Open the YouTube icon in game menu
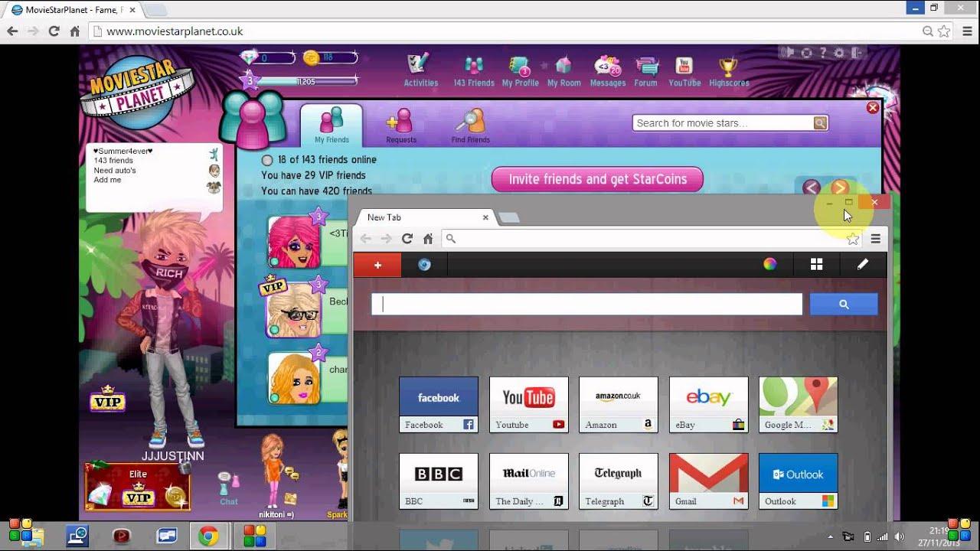Screen dimensions: 980x551 [x=684, y=70]
